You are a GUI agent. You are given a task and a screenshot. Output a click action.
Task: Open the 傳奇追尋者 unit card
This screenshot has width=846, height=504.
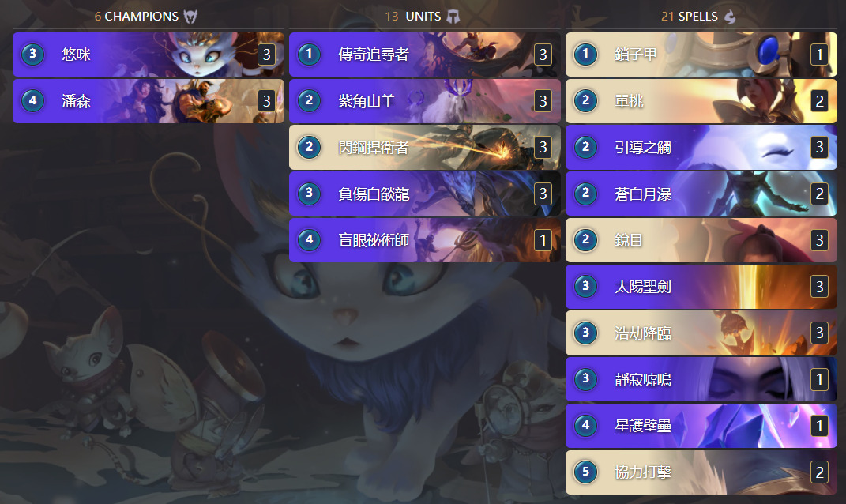(x=425, y=54)
